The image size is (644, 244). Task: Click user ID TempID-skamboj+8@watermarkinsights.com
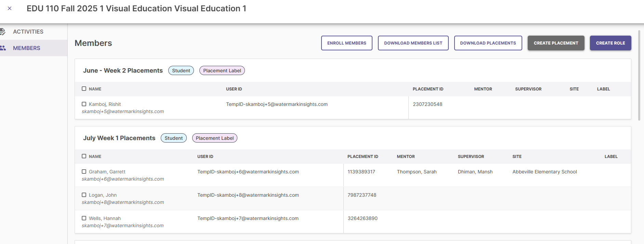click(248, 195)
